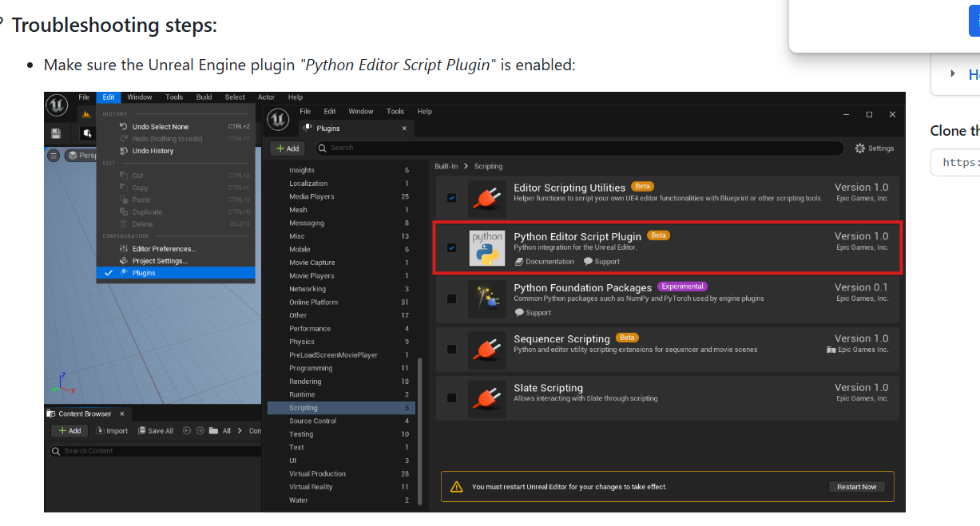Click the Unreal Engine logo in main editor window
Viewport: 980px width, 526px height.
[x=57, y=105]
